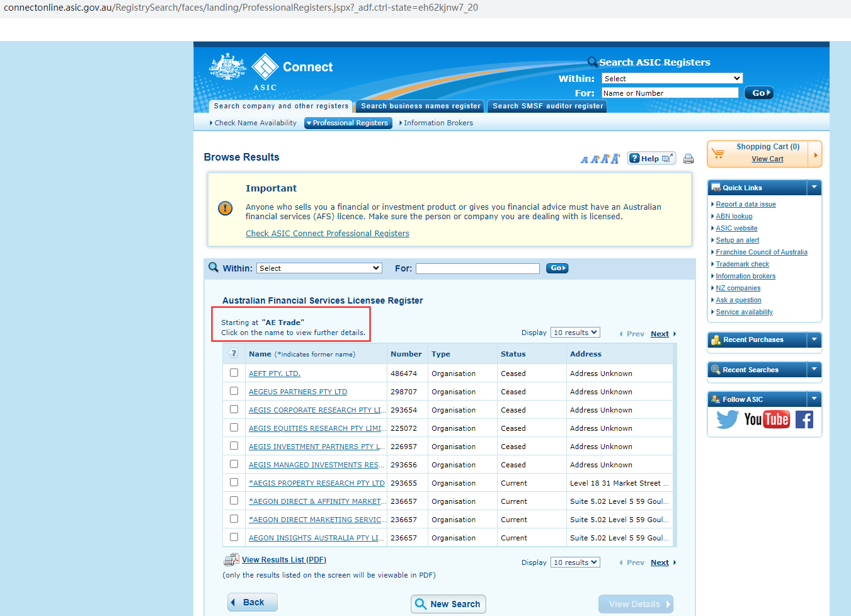Expand the Recent Searches panel
This screenshot has height=616, width=851.
click(x=814, y=370)
